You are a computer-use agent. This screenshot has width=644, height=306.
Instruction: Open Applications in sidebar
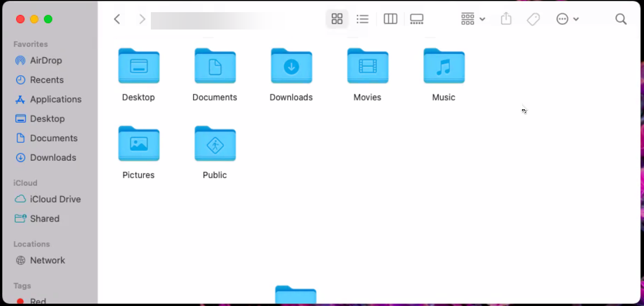point(55,99)
